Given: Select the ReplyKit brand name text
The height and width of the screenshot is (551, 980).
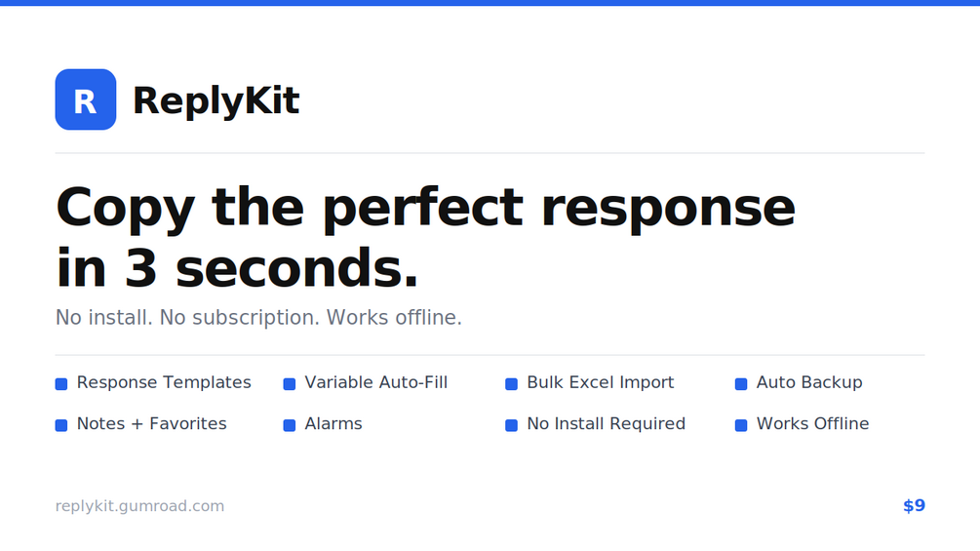Looking at the screenshot, I should 216,100.
